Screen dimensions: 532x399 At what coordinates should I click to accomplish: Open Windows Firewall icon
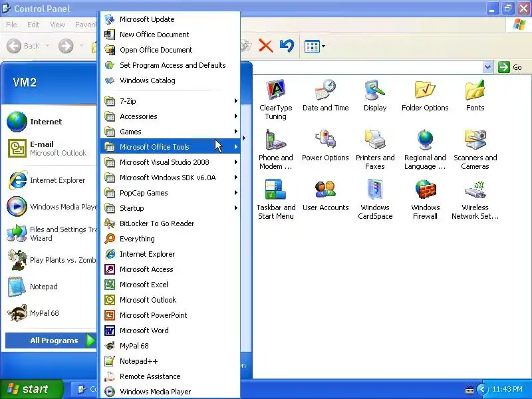pos(425,199)
